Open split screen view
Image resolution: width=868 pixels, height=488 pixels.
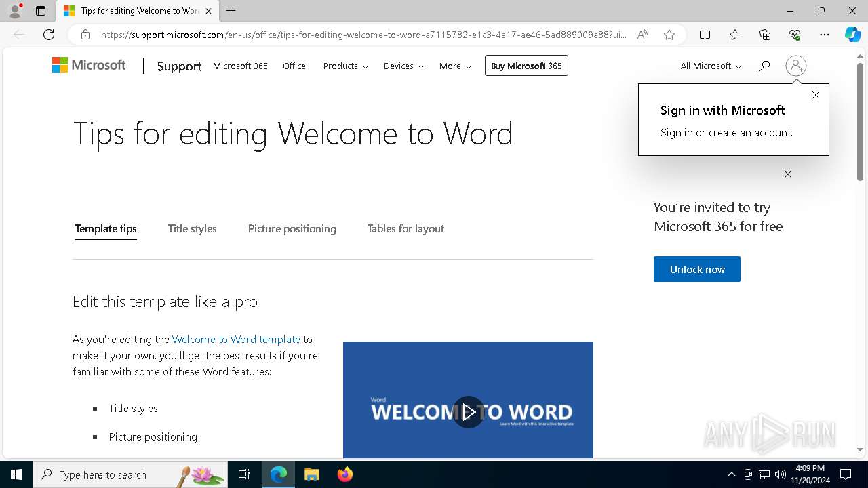click(705, 35)
